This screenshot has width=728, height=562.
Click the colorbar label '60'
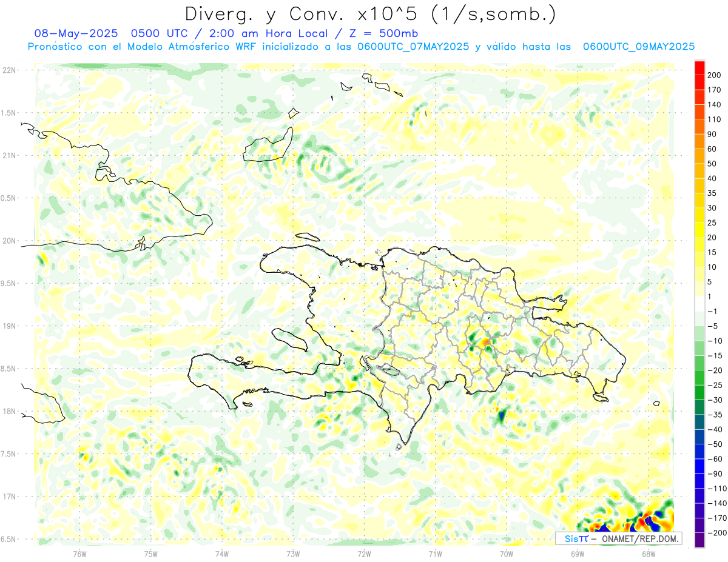(712, 149)
